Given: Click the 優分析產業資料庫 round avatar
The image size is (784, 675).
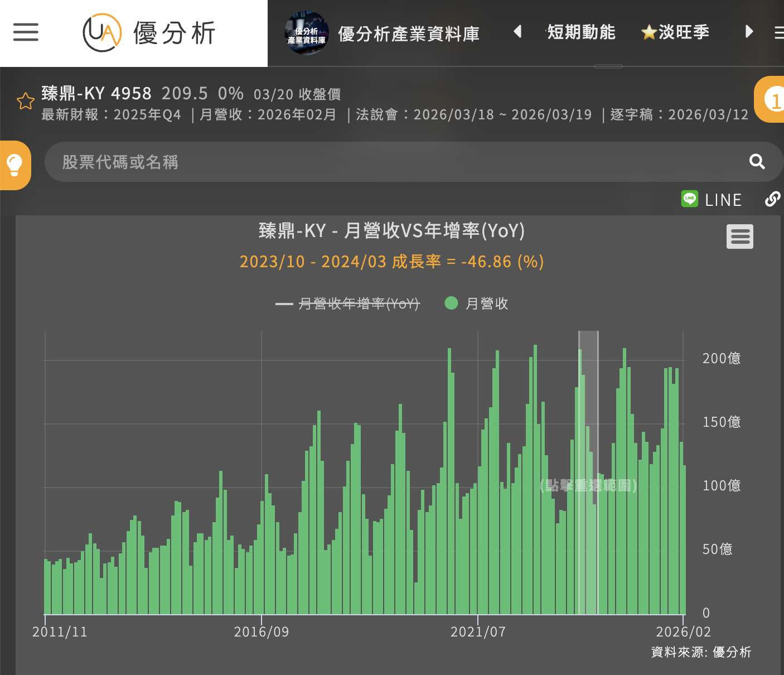Looking at the screenshot, I should point(306,33).
